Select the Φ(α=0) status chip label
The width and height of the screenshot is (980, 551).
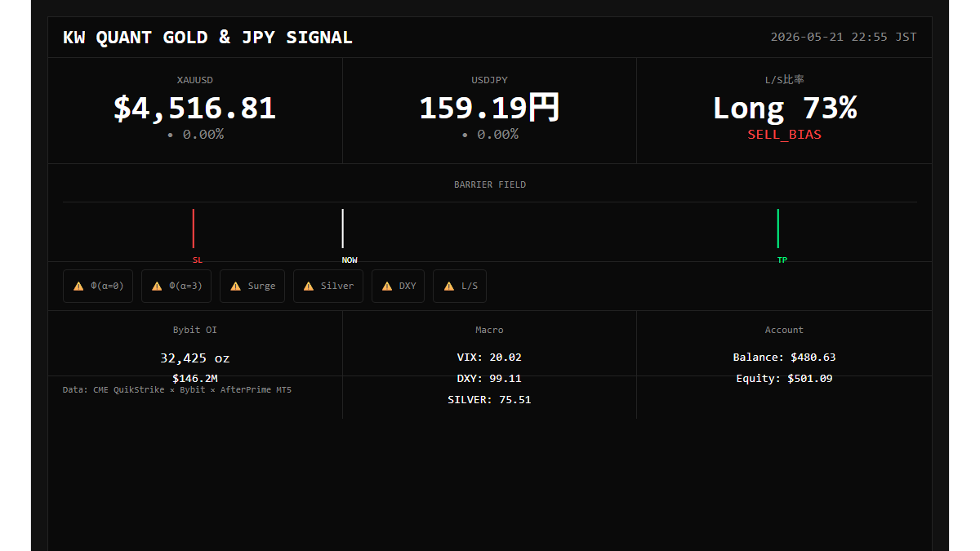tap(107, 287)
